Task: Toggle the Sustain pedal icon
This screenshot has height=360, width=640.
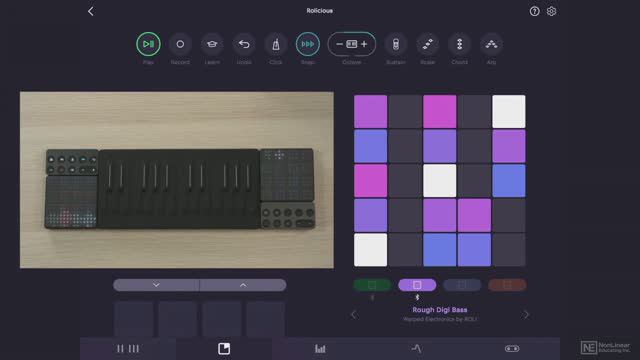Action: click(x=396, y=44)
